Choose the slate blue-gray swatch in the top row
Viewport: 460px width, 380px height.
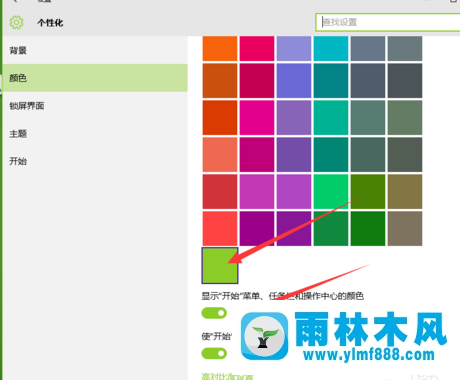368,48
